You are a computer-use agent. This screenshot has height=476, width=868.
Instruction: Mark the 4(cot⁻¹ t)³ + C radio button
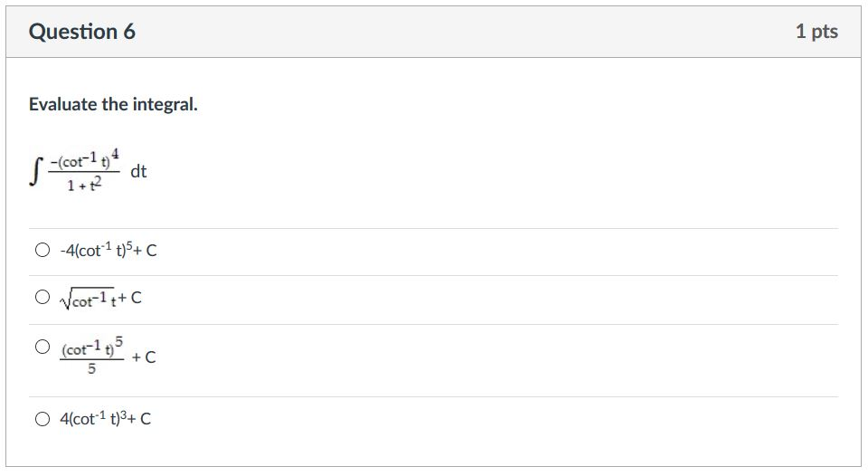tap(42, 419)
